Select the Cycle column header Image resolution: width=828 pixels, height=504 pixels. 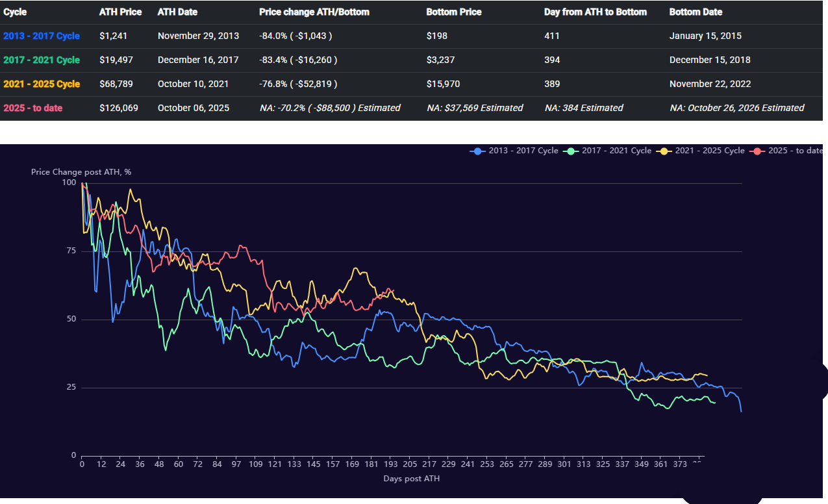pyautogui.click(x=15, y=12)
